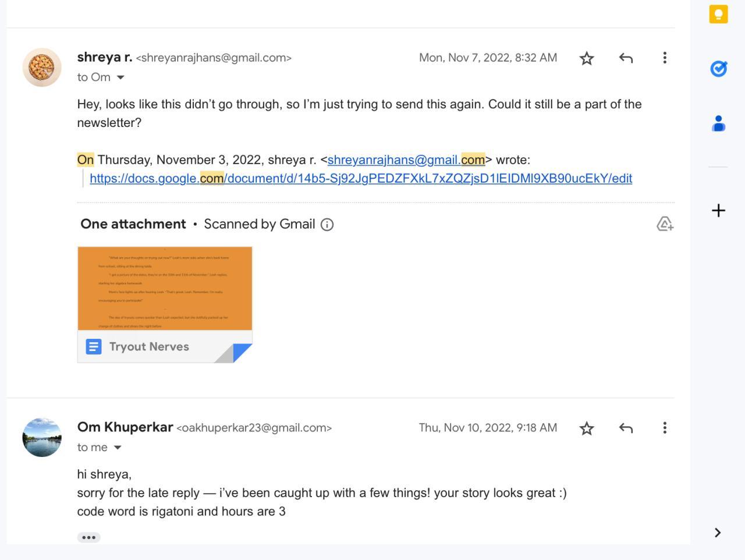Image resolution: width=745 pixels, height=560 pixels.
Task: Click shreyanrajhans@gmail.com link in quoted text
Action: coord(406,160)
